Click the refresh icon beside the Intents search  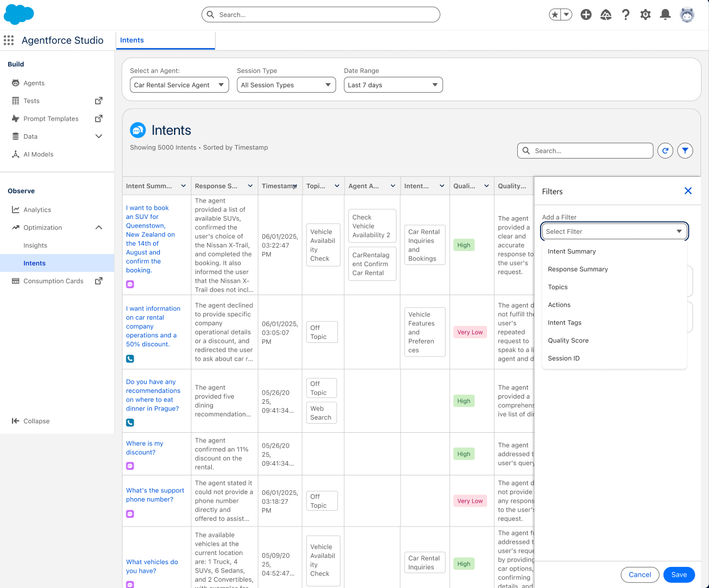665,151
